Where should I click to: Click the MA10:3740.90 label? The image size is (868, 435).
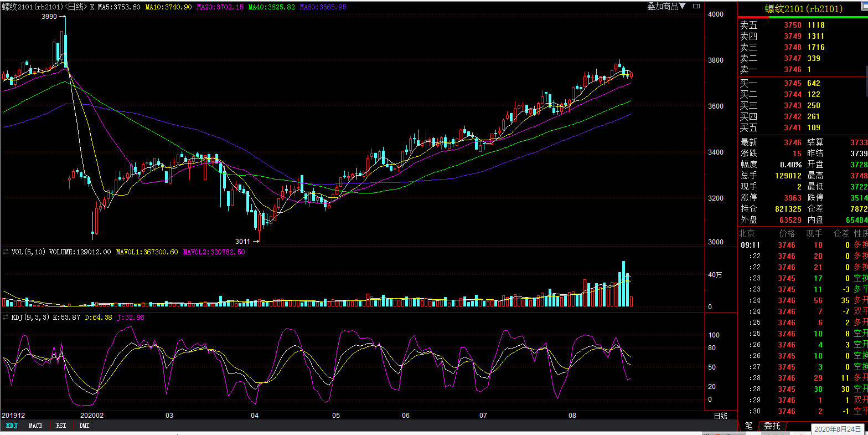[169, 7]
